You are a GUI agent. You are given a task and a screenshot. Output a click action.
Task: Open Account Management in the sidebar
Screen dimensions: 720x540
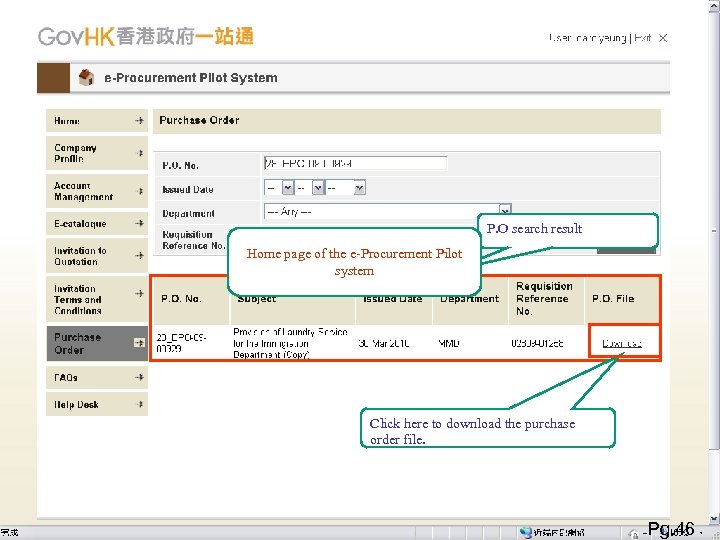97,191
